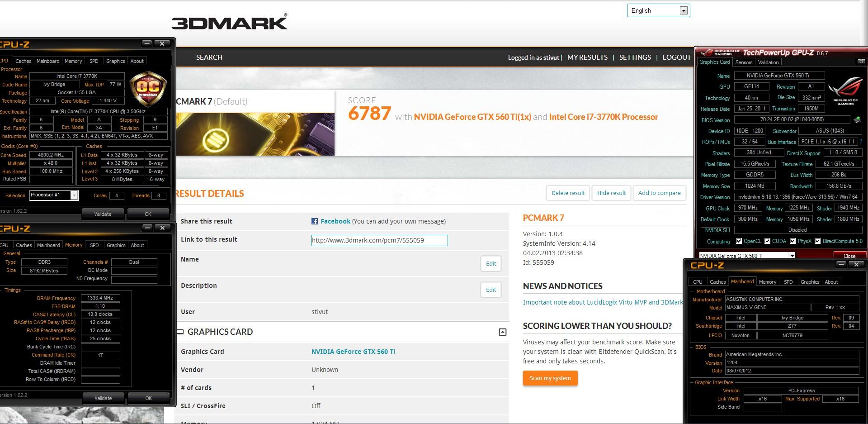Open SETTINGS in 3DMark navigation
The image size is (868, 424).
(x=635, y=57)
